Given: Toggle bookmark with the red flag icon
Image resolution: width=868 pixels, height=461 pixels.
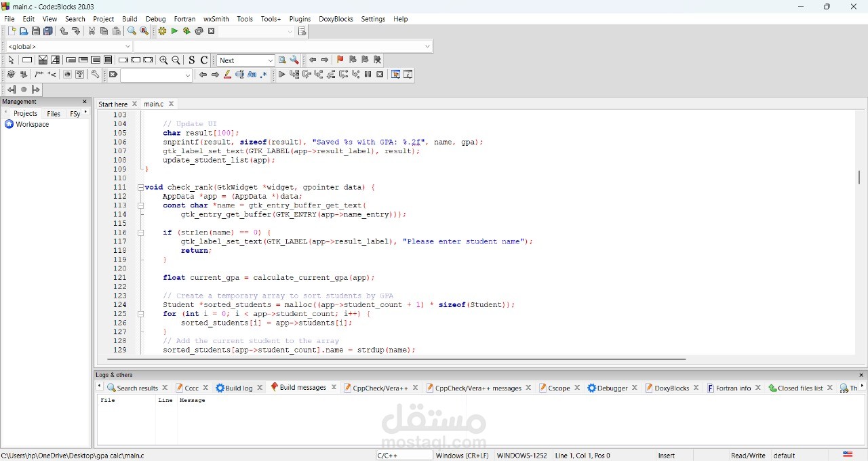Looking at the screenshot, I should pos(340,60).
